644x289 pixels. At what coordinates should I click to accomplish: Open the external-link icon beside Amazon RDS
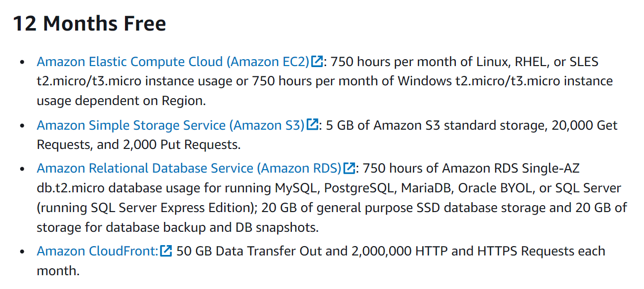pos(350,168)
